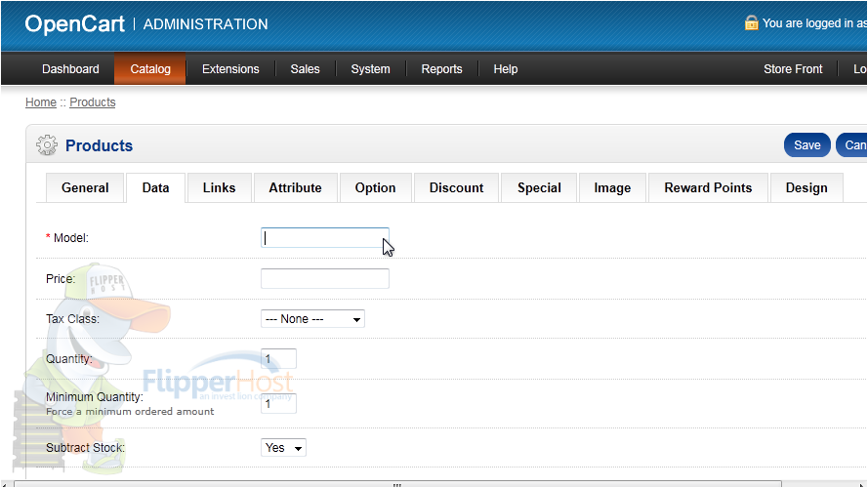
Task: Click the Minimum Quantity input field
Action: (x=278, y=403)
